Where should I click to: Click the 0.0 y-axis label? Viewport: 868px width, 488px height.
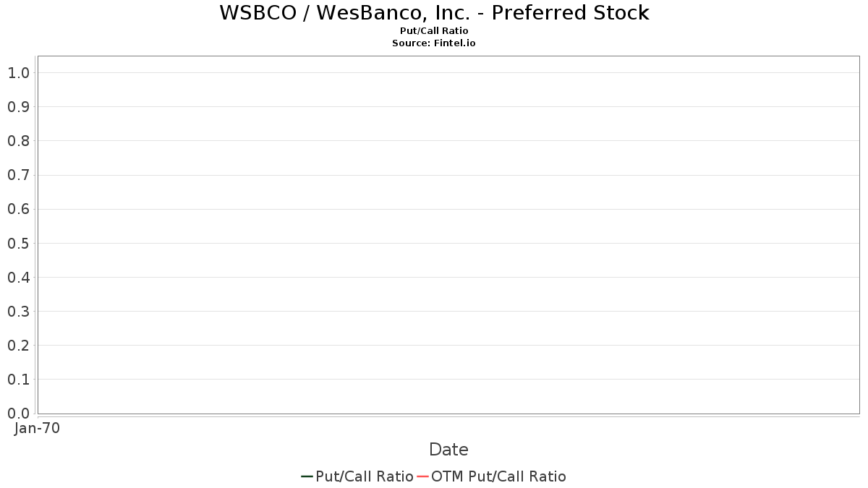click(x=18, y=414)
